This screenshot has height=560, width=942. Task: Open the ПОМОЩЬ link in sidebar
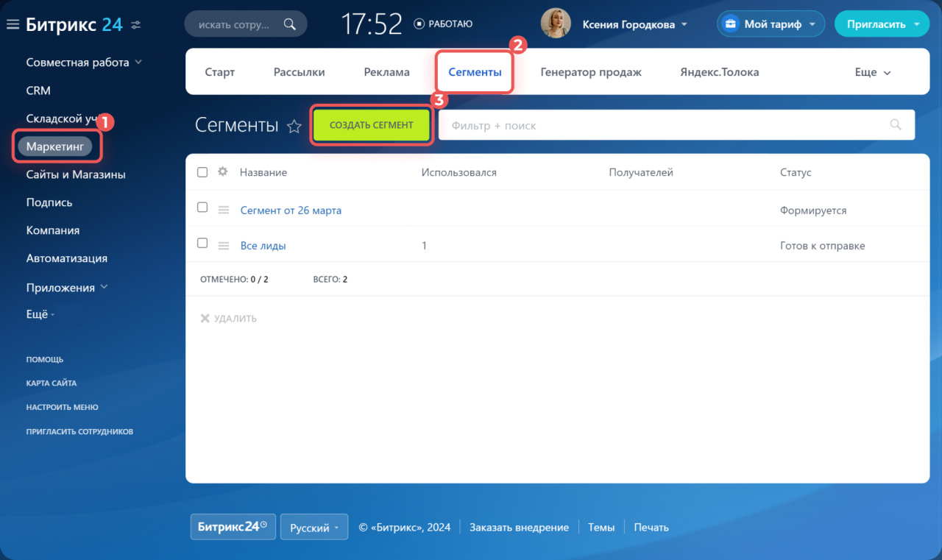point(45,360)
